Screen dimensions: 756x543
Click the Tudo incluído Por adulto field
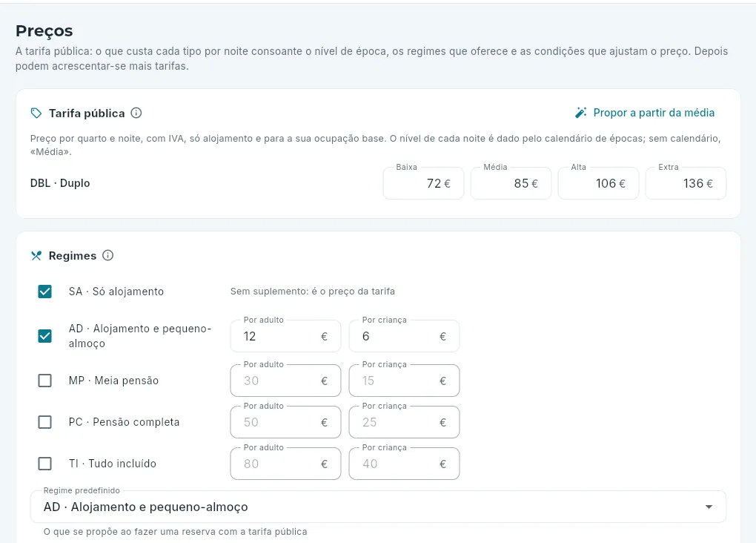286,464
